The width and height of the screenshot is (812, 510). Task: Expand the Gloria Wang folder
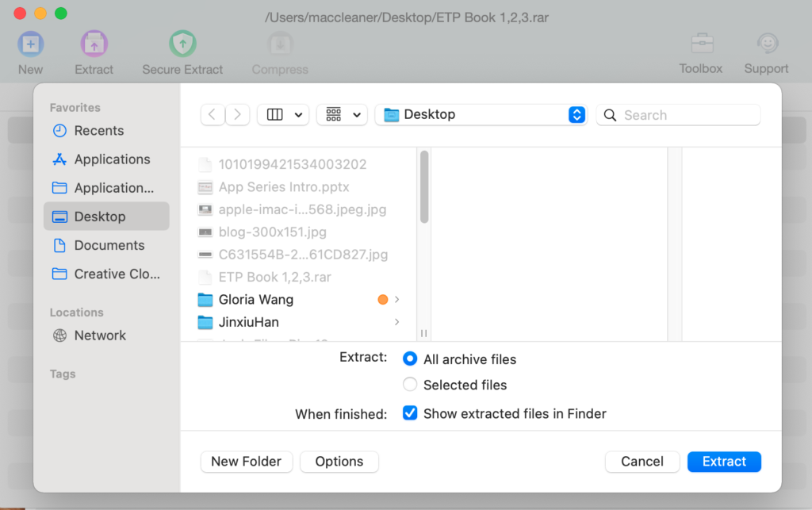(x=396, y=300)
